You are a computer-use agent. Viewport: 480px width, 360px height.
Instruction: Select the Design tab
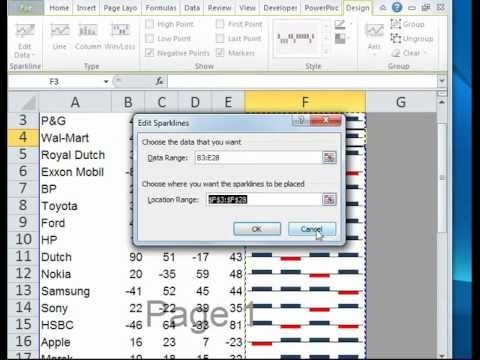pyautogui.click(x=358, y=8)
